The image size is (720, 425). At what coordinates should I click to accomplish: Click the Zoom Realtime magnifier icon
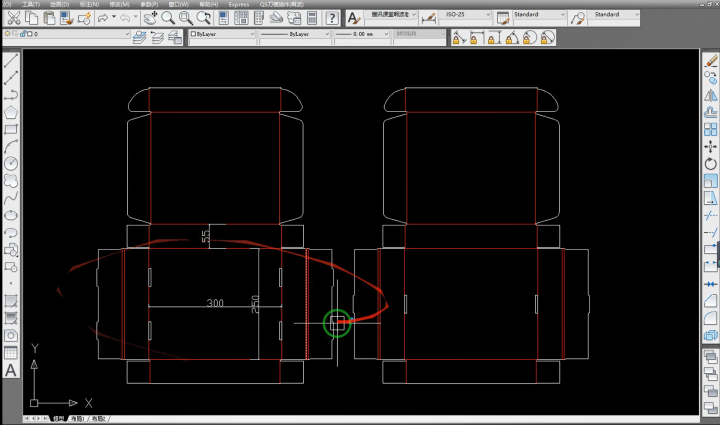coord(168,18)
